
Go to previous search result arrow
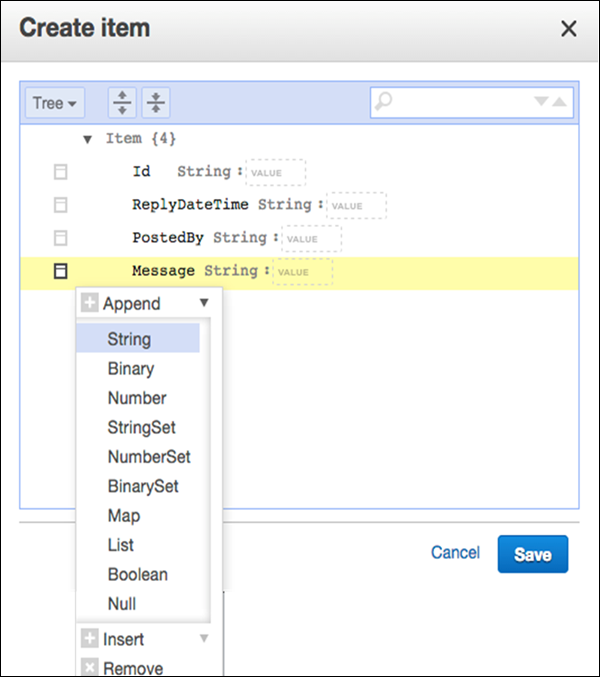[x=559, y=101]
